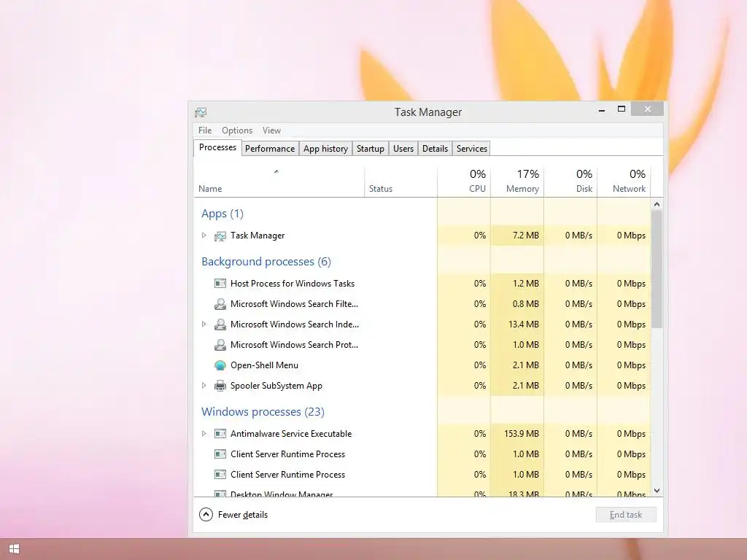Click the Microsoft Windows Search Filter icon
The height and width of the screenshot is (560, 747).
pyautogui.click(x=220, y=304)
